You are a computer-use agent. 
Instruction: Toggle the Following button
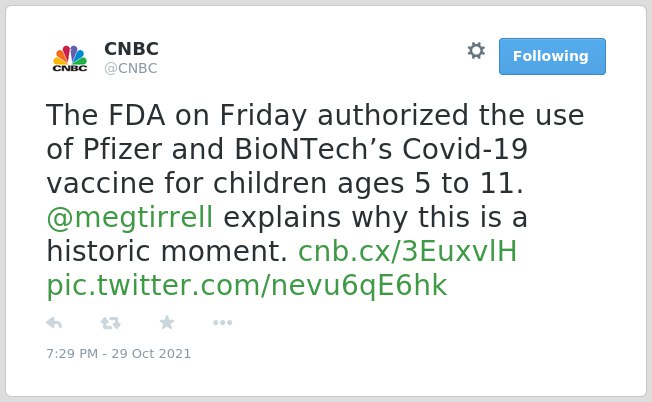tap(552, 57)
